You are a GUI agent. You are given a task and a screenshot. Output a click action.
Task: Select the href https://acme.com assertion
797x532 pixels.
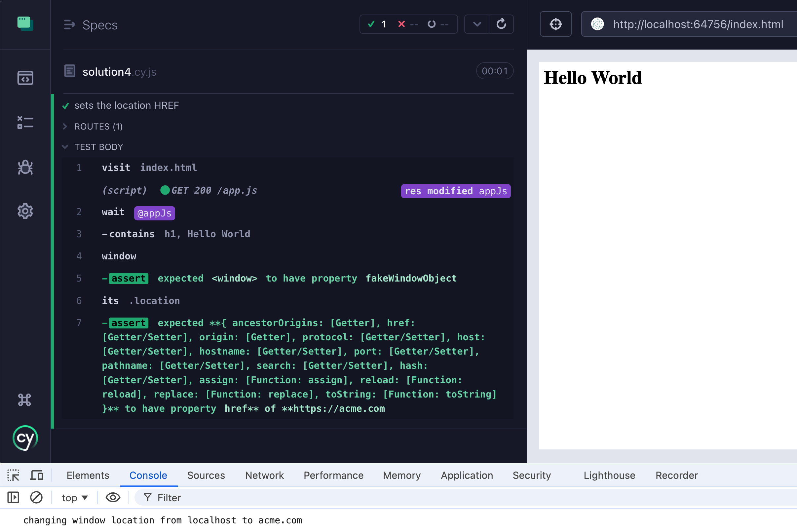tap(288, 366)
